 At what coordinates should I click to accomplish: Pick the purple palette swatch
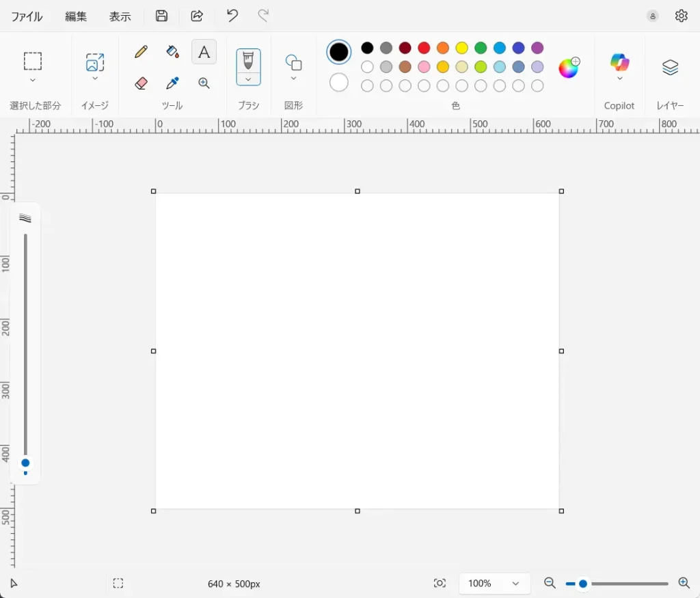pyautogui.click(x=537, y=48)
